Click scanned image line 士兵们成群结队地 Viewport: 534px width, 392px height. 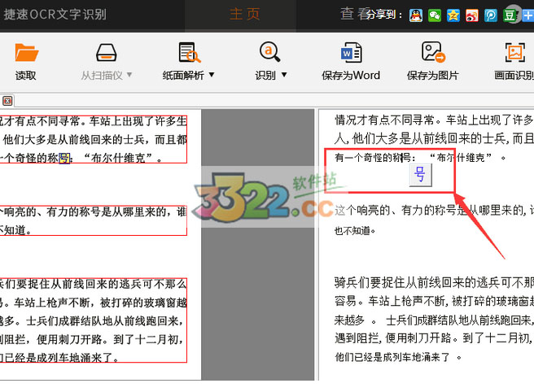(x=94, y=320)
